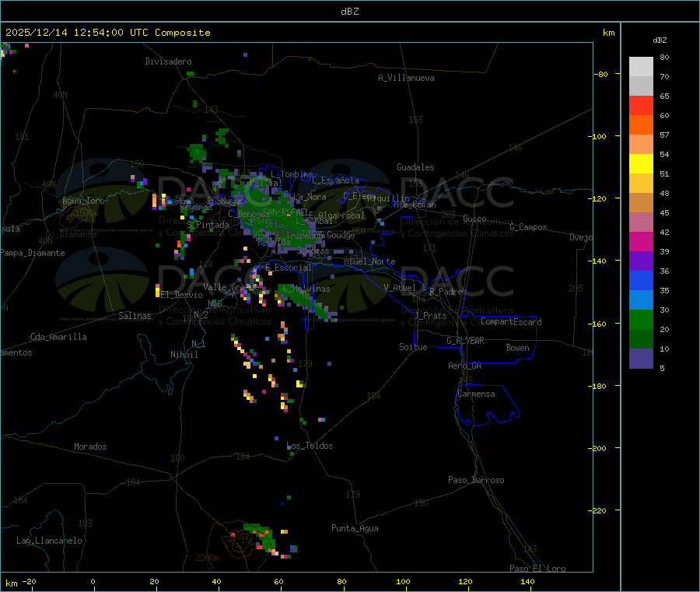
Task: Click the Agua_Toro map label
Action: pyautogui.click(x=83, y=201)
